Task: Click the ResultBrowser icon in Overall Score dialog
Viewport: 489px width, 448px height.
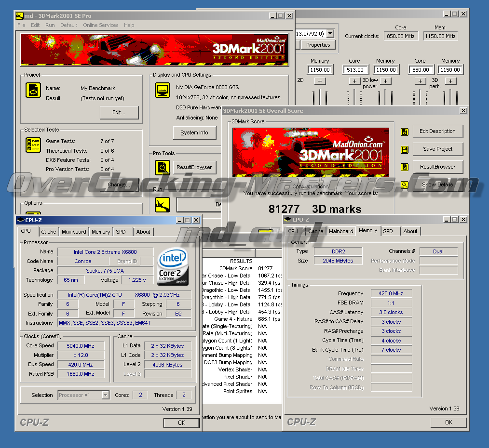Action: (x=405, y=167)
